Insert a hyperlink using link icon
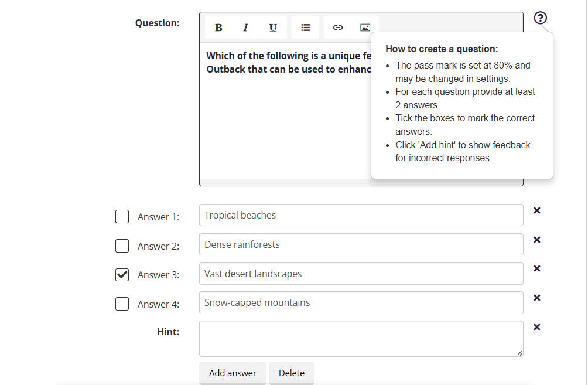 coord(337,28)
